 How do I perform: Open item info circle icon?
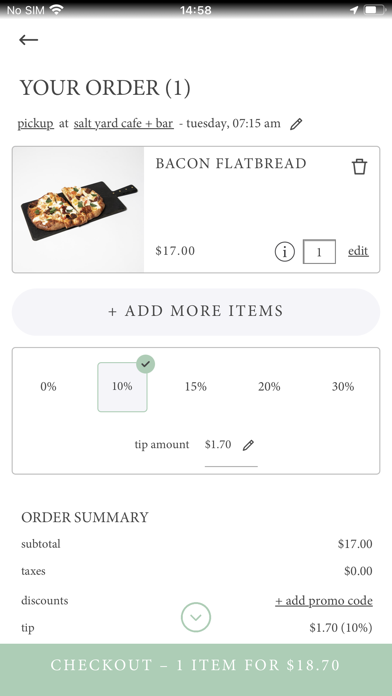click(x=285, y=252)
